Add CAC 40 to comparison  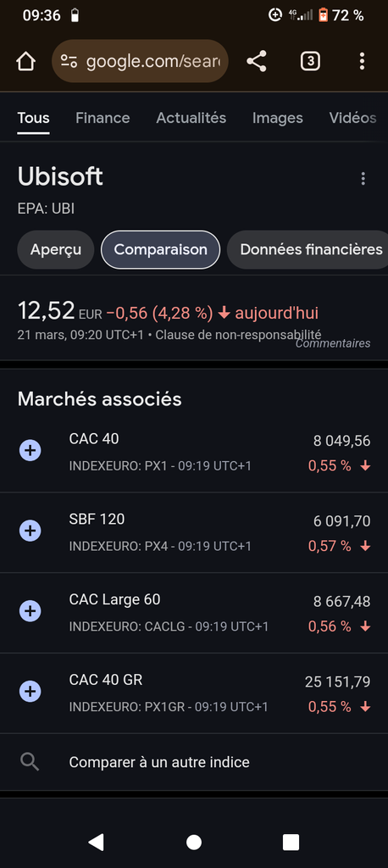point(30,451)
